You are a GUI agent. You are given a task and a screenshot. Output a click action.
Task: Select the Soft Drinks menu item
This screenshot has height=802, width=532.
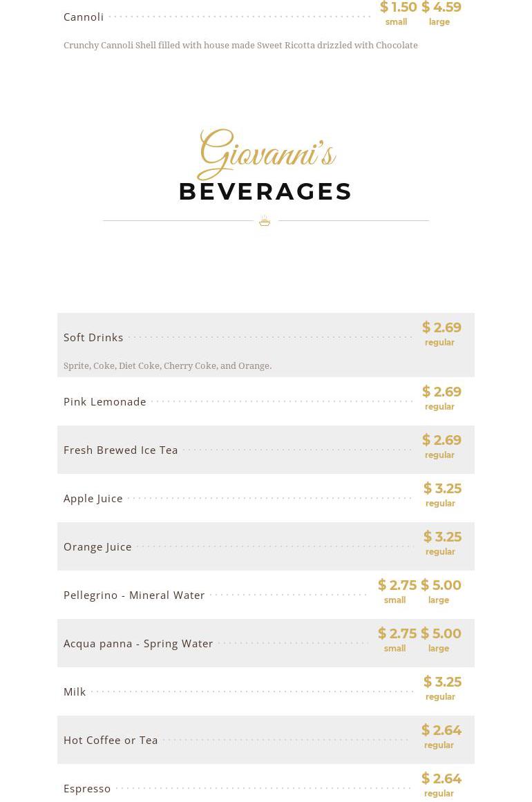(93, 337)
